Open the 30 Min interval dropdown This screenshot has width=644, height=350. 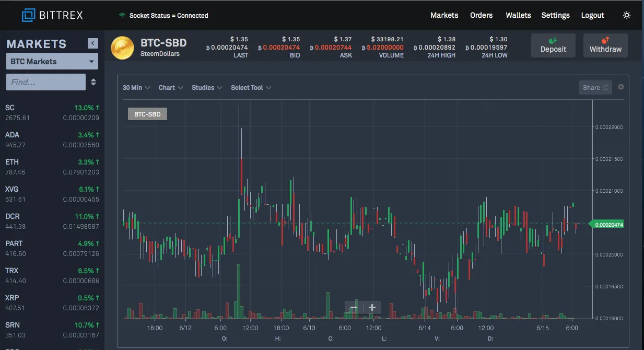tap(136, 87)
